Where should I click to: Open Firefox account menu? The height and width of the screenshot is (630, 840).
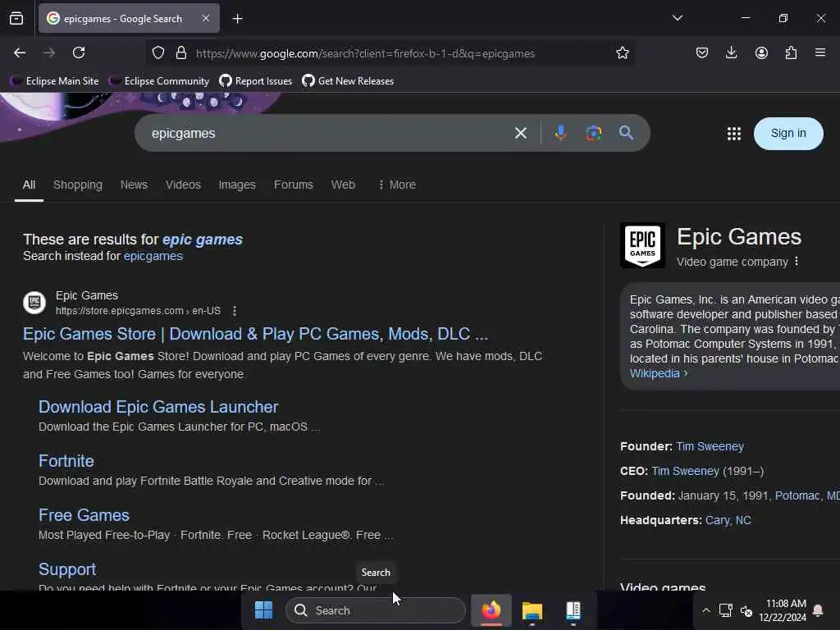(761, 52)
